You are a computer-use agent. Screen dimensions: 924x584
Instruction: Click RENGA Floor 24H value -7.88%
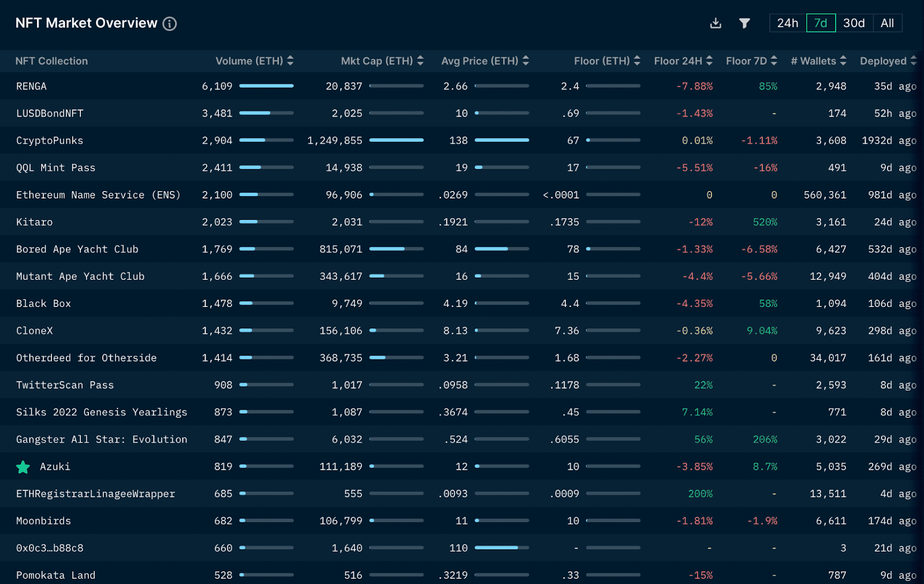pos(695,86)
